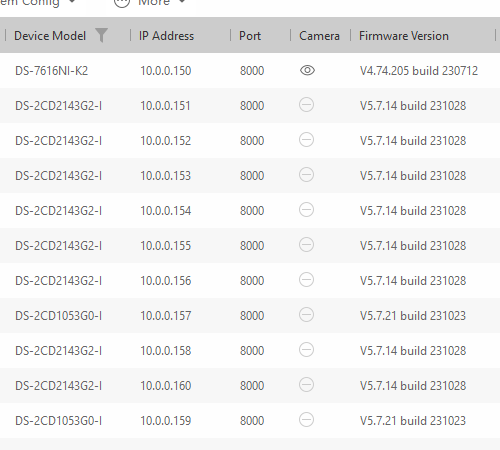The image size is (500, 450).
Task: Expand the System Config dropdown arrow
Action: pos(72,2)
